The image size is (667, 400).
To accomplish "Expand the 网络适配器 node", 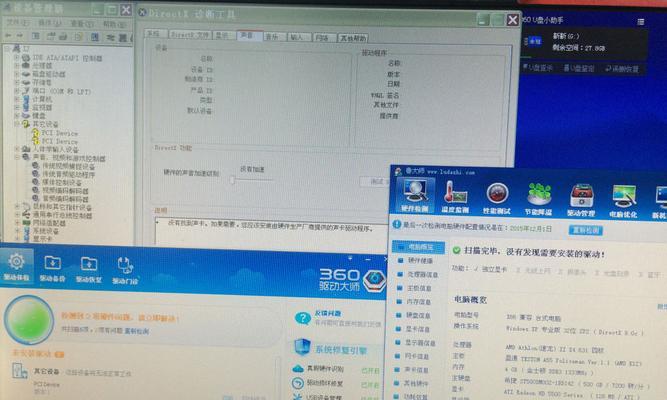I will point(17,223).
